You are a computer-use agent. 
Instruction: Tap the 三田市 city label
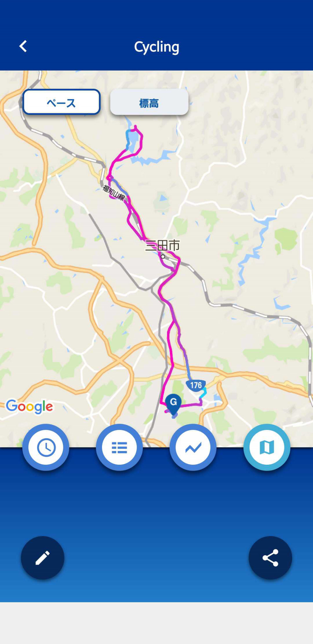[162, 245]
